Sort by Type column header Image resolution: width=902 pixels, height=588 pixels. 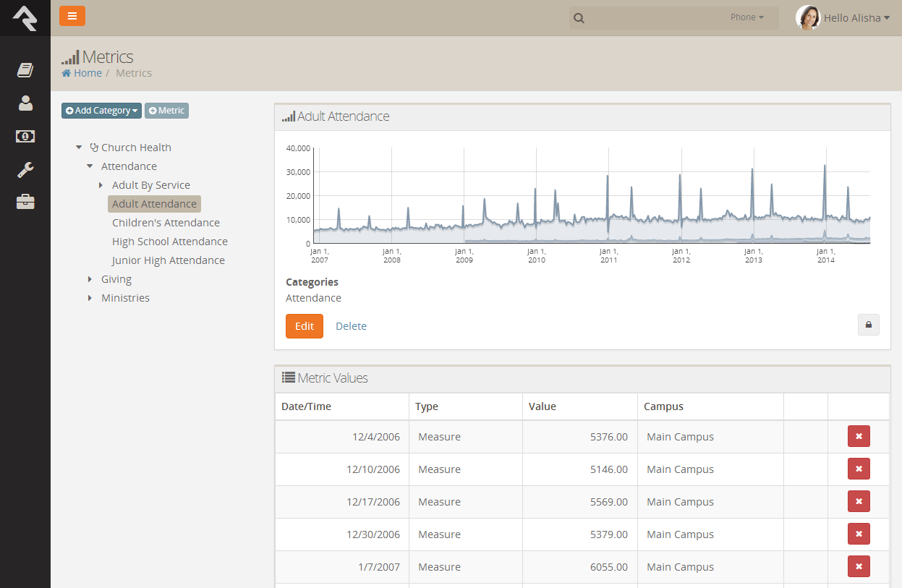tap(427, 406)
